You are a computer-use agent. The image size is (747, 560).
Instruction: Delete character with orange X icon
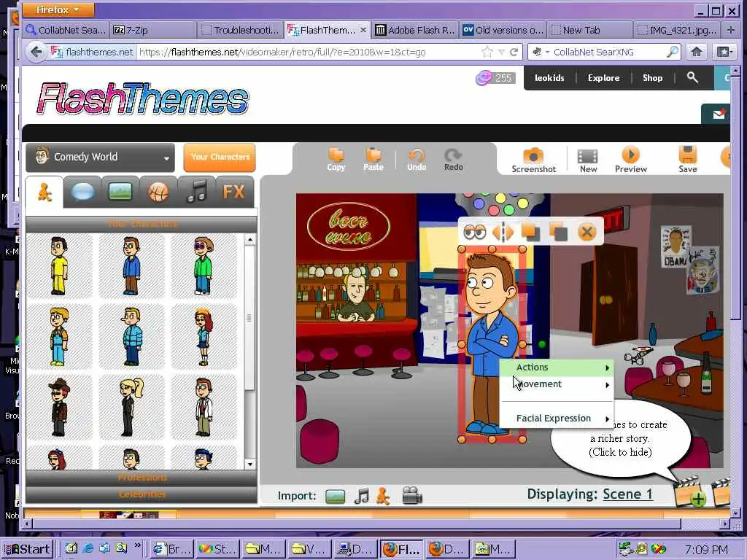(587, 232)
